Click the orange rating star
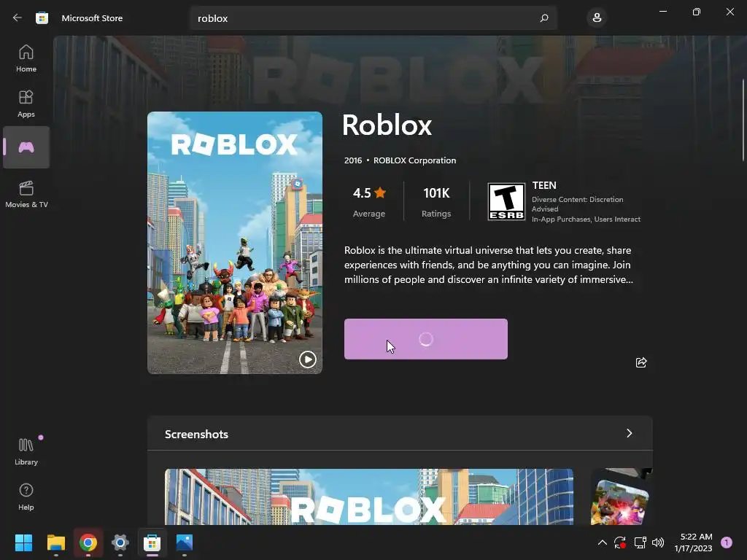Viewport: 747px width, 560px height. tap(380, 192)
